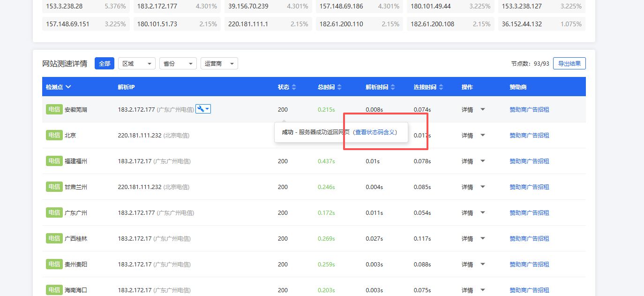Viewport: 644px width, 296px height.
Task: Open 详情 for 甘肃兰州 row
Action: (x=467, y=187)
